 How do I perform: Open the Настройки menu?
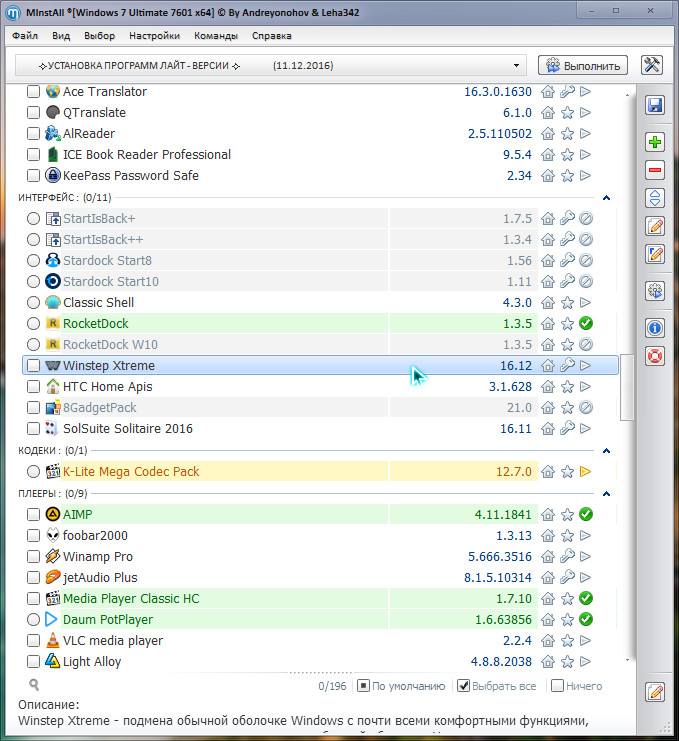(x=155, y=36)
